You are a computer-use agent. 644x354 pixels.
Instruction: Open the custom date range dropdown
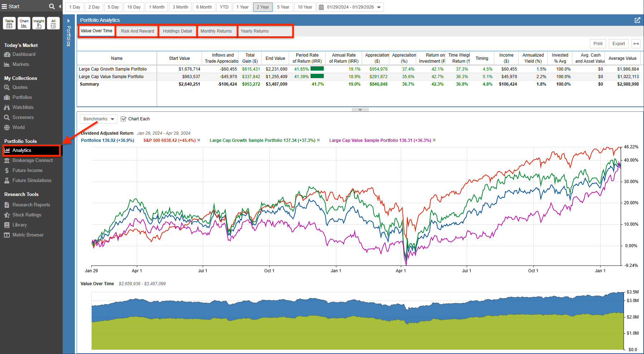click(x=350, y=7)
